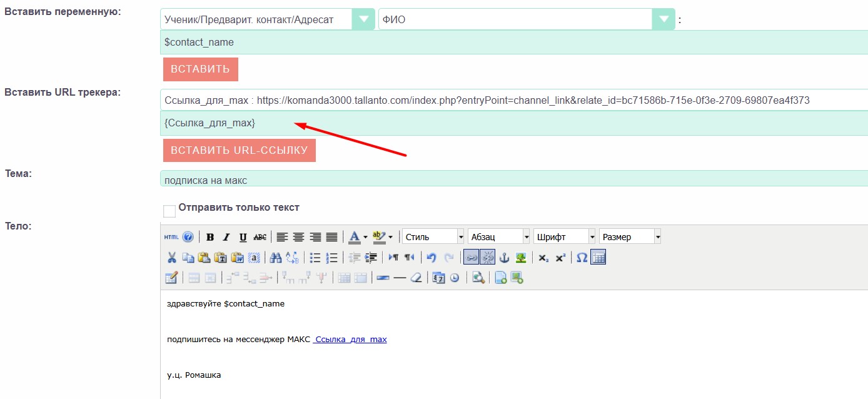Toggle bold formatting in the editor
Viewport: 868px width, 399px height.
tap(210, 237)
